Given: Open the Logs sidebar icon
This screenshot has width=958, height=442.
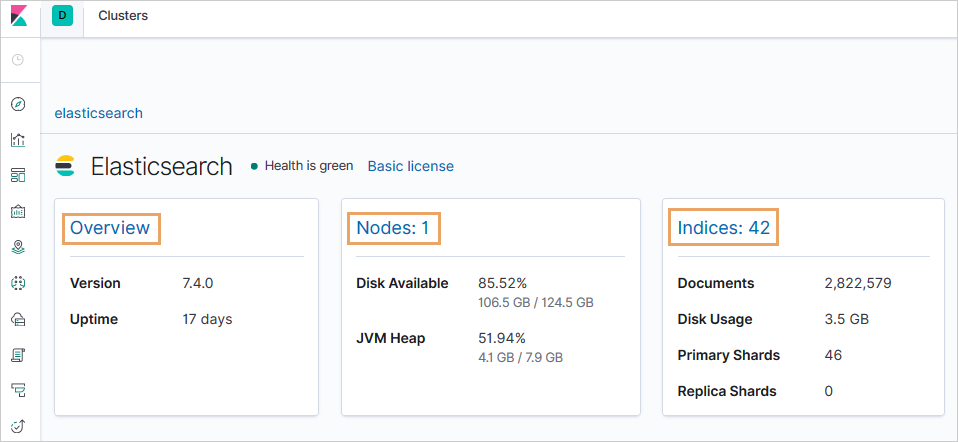Looking at the screenshot, I should point(18,355).
